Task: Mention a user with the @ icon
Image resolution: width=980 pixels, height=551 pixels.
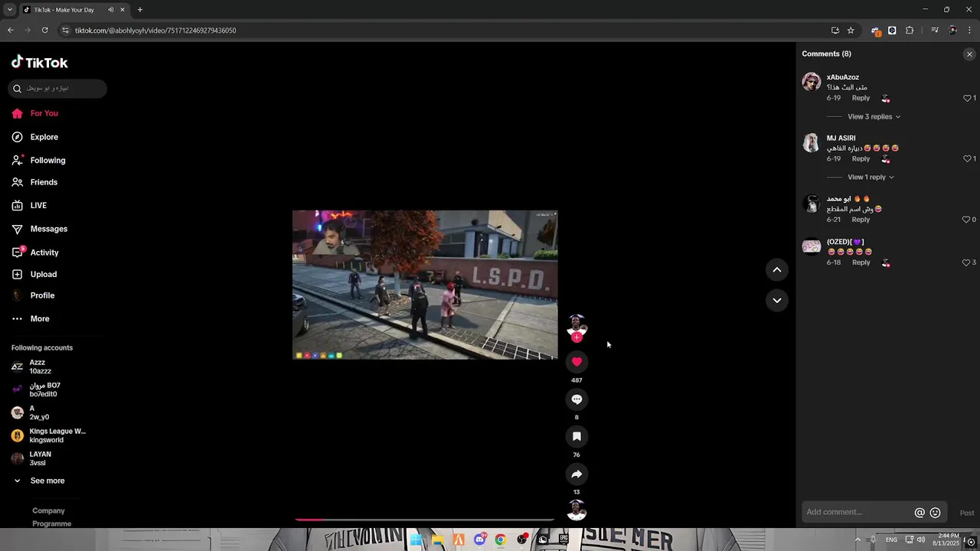Action: 920,513
